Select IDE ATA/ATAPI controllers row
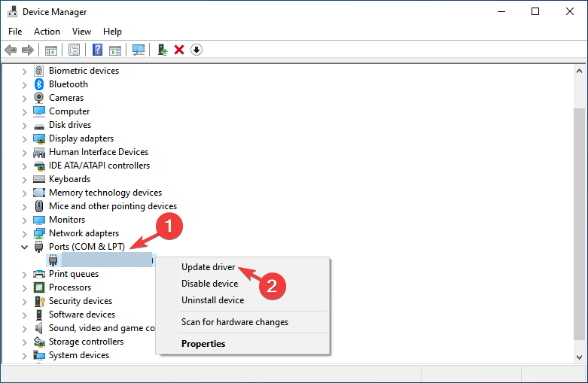Screen dimensions: 588x383 point(99,166)
